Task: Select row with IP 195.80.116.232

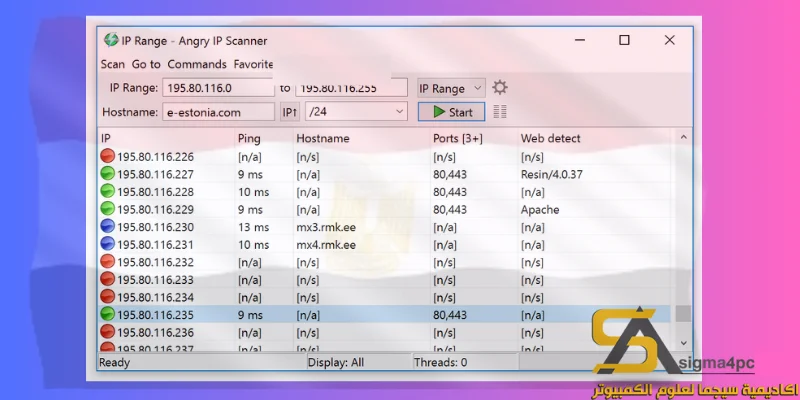Action: tap(386, 262)
